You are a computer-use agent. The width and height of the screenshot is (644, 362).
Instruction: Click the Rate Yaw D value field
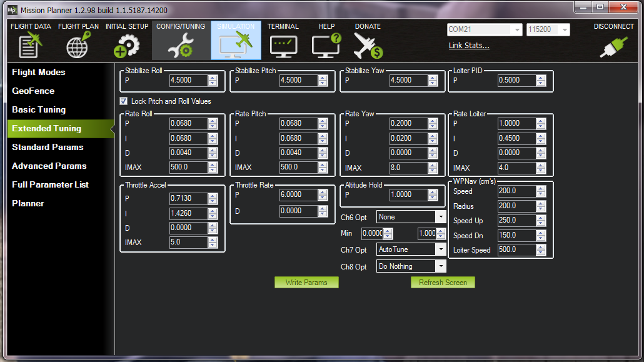pyautogui.click(x=409, y=153)
